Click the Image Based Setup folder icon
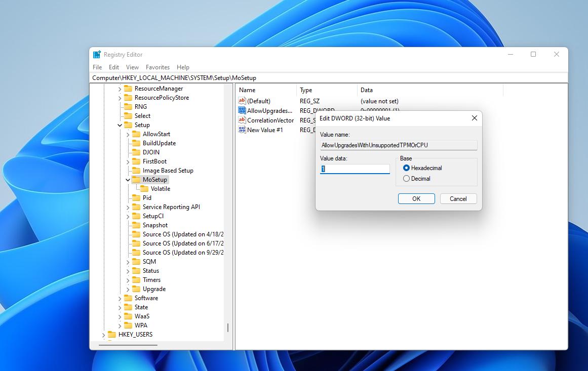This screenshot has width=588, height=371. tap(136, 171)
